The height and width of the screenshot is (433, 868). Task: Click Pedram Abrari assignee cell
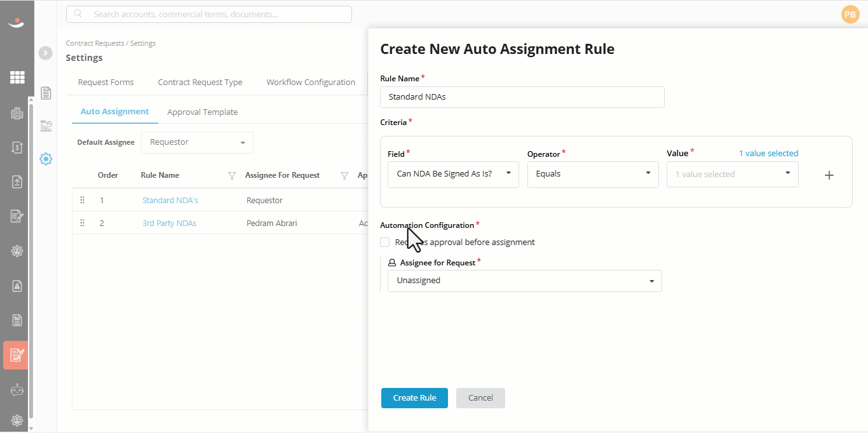click(x=273, y=223)
